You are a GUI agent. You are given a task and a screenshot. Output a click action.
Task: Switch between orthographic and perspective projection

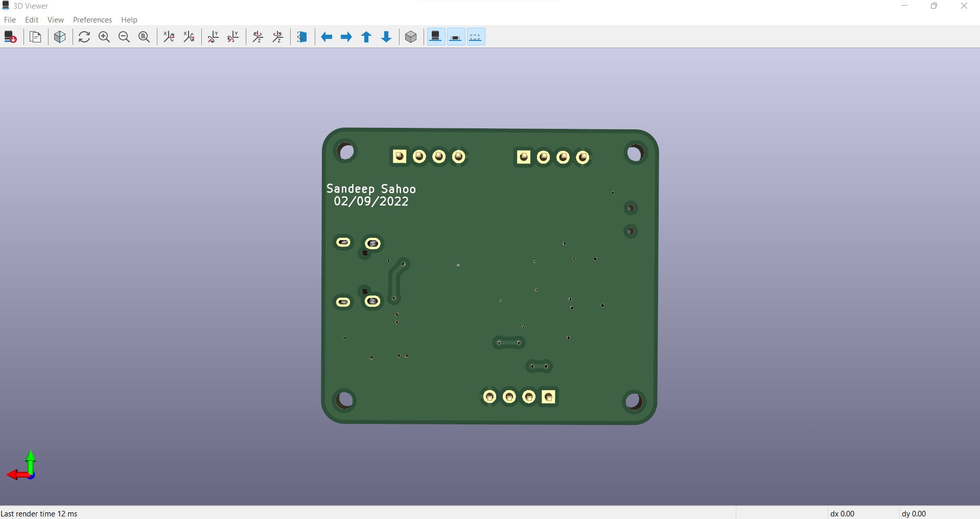411,37
